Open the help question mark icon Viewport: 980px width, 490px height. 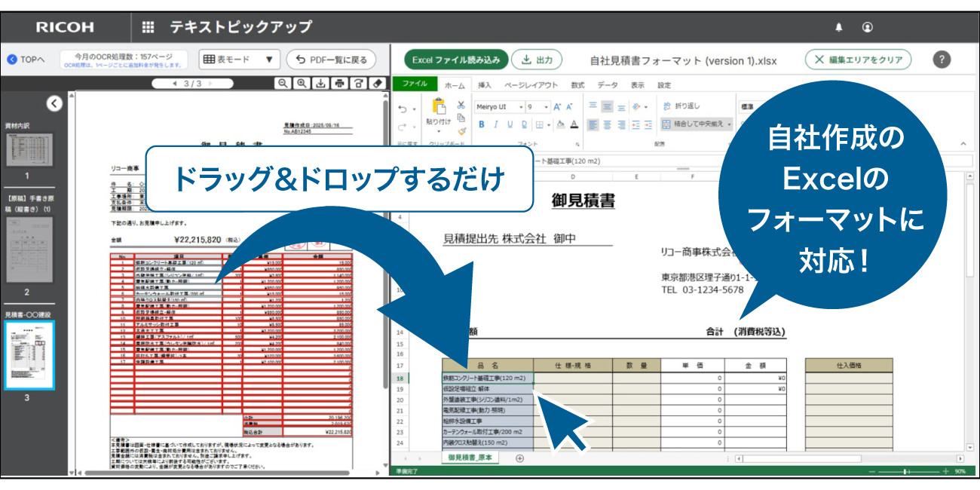[942, 60]
